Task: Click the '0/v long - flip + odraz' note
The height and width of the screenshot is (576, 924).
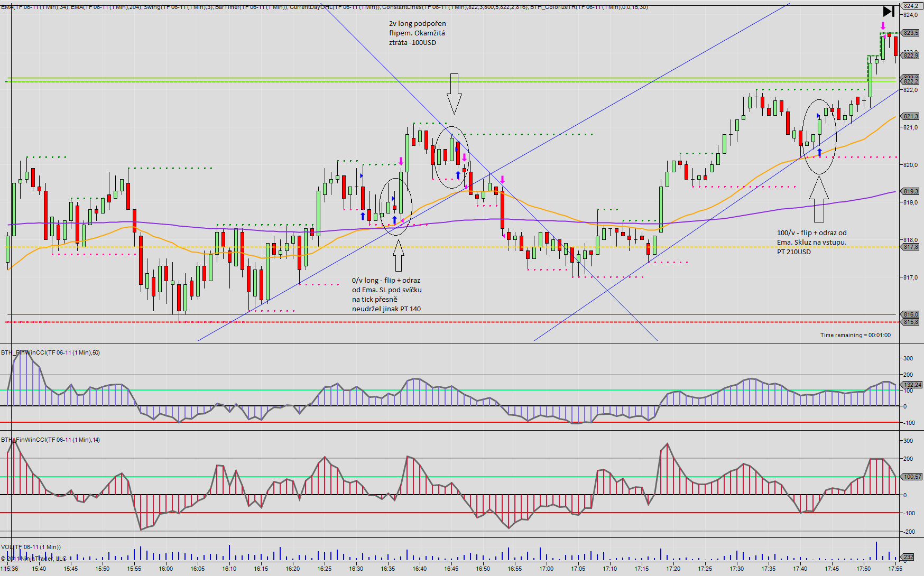Action: pos(387,294)
